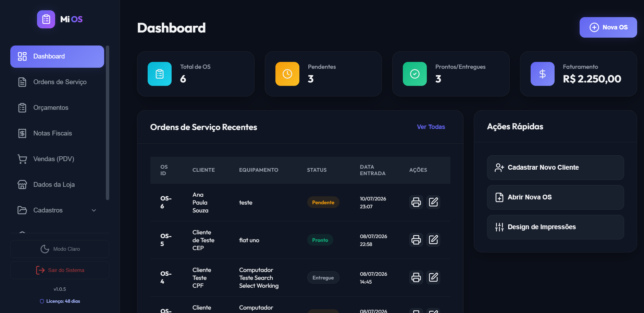Click equipment cell 'fiat uno'
644x313 pixels.
[x=249, y=240]
